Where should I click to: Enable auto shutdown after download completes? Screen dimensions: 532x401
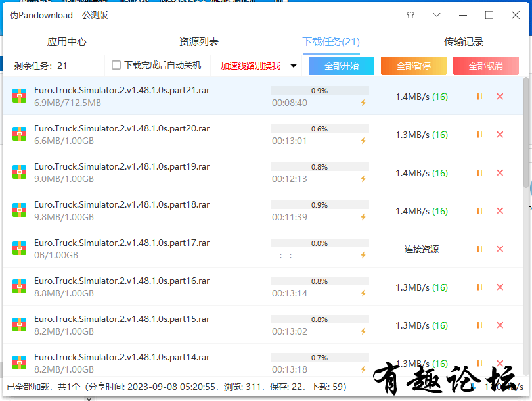116,65
